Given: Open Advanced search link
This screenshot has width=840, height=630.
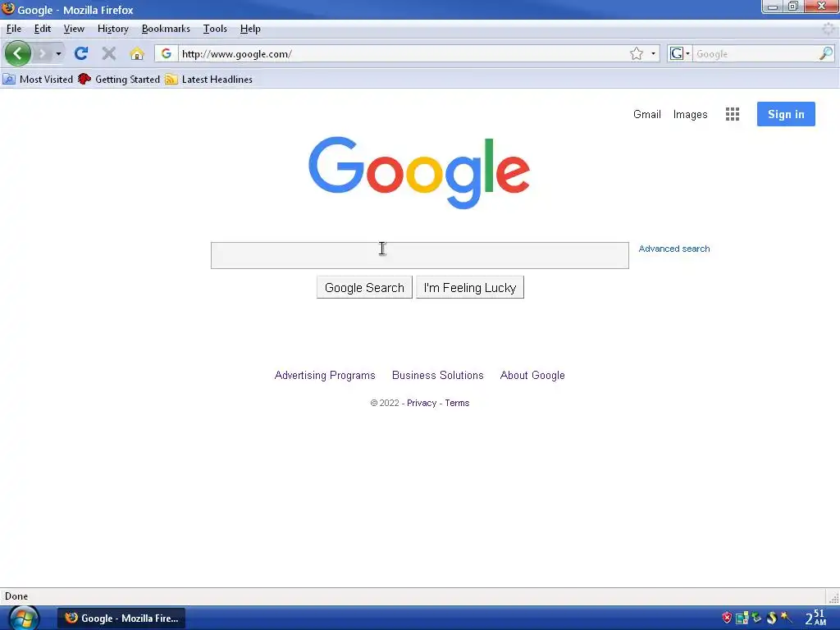Looking at the screenshot, I should (674, 249).
